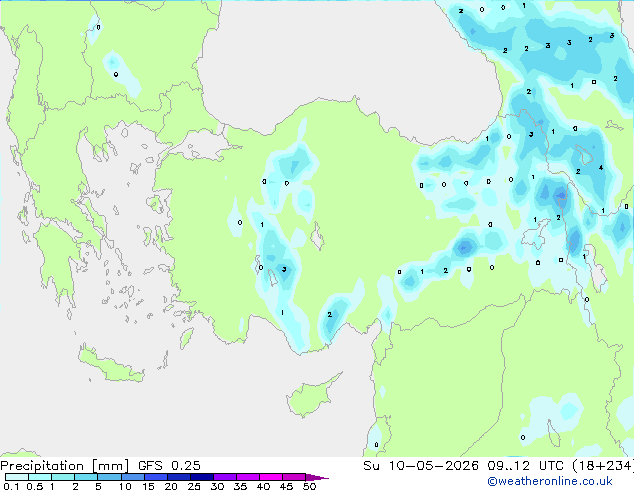Click the 45–50 mm legend color swatch
The image size is (634, 490).
tap(294, 477)
